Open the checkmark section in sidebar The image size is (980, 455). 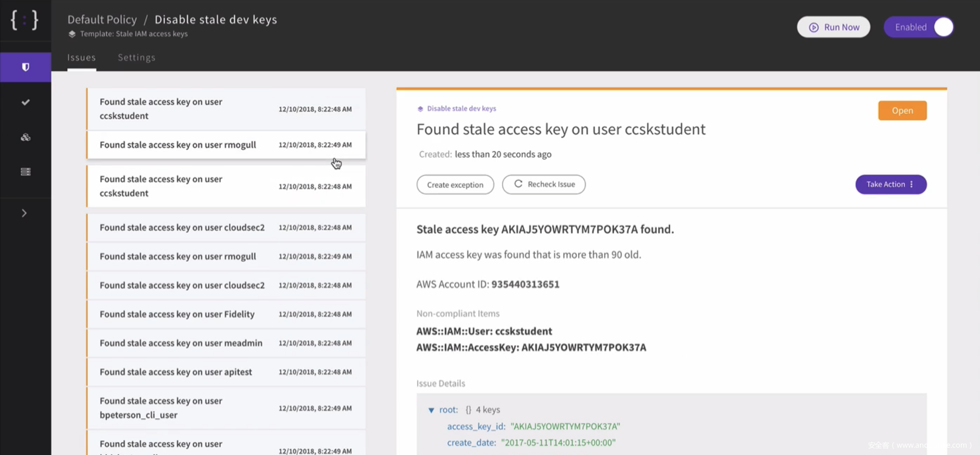pyautogui.click(x=25, y=102)
